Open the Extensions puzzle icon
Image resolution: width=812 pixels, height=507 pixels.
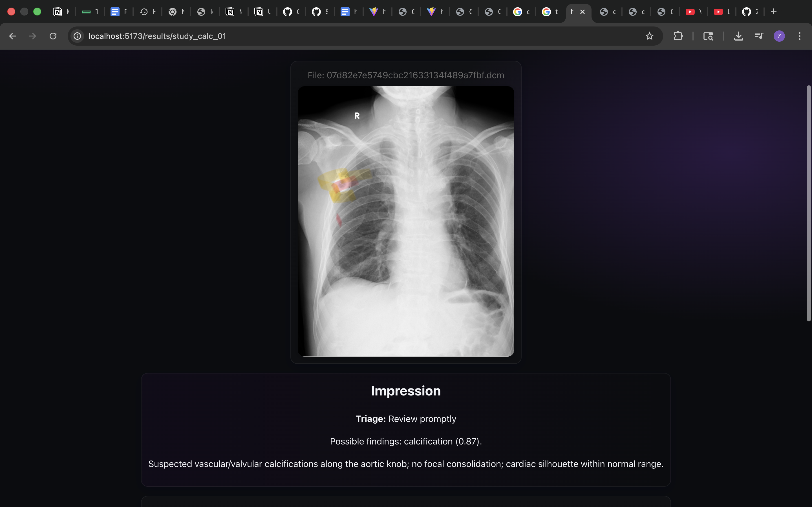click(678, 36)
